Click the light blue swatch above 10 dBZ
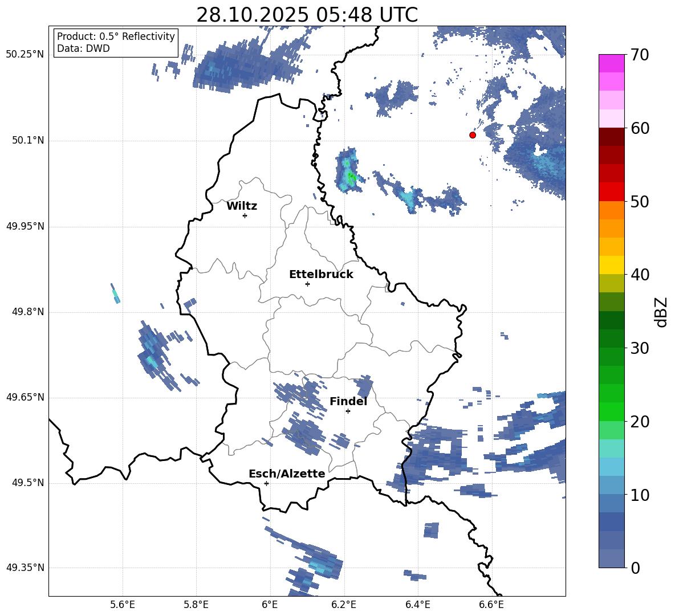This screenshot has height=616, width=675. click(611, 486)
